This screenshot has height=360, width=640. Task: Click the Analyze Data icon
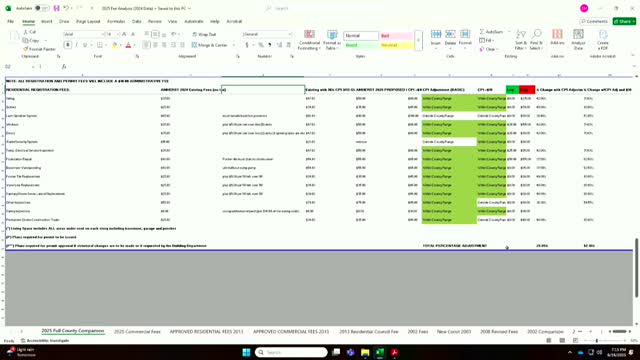(578, 40)
